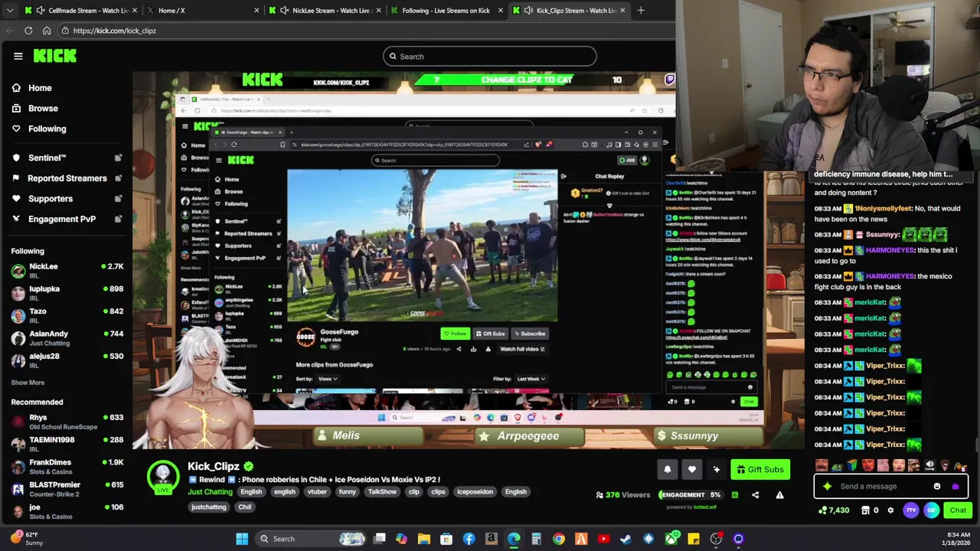Toggle the pin icon beside Reported Streamers
Image resolution: width=980 pixels, height=551 pixels.
click(x=118, y=178)
